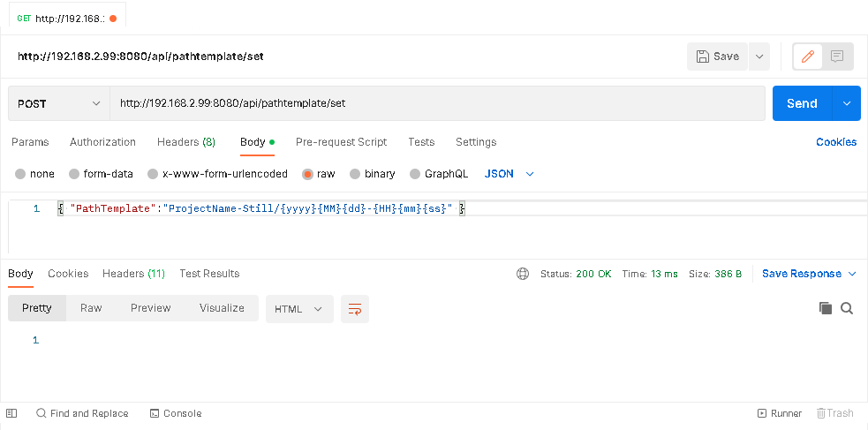This screenshot has width=868, height=430.
Task: Open the Console from status bar
Action: coord(176,413)
